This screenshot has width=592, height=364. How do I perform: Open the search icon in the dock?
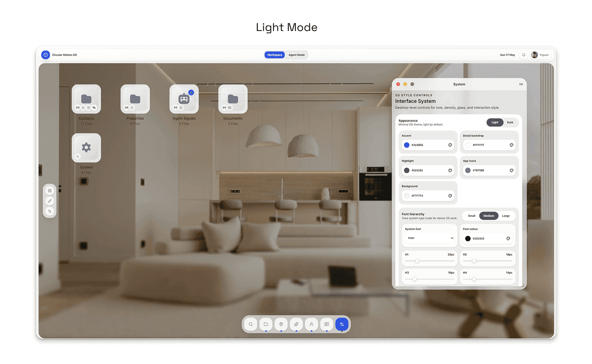click(x=251, y=324)
